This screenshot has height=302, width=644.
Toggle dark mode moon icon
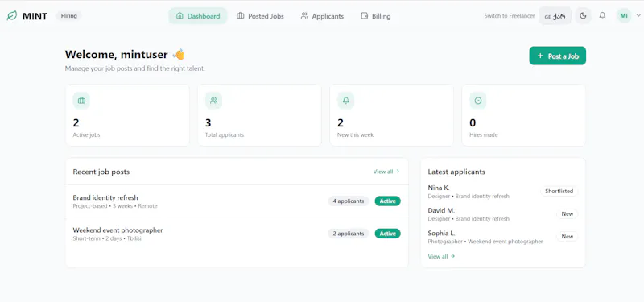(583, 16)
